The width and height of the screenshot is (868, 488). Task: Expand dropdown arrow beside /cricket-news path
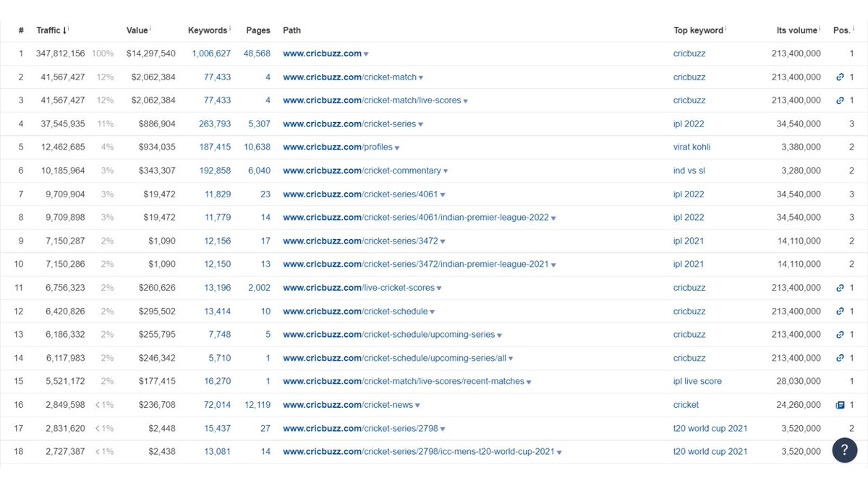click(x=418, y=406)
